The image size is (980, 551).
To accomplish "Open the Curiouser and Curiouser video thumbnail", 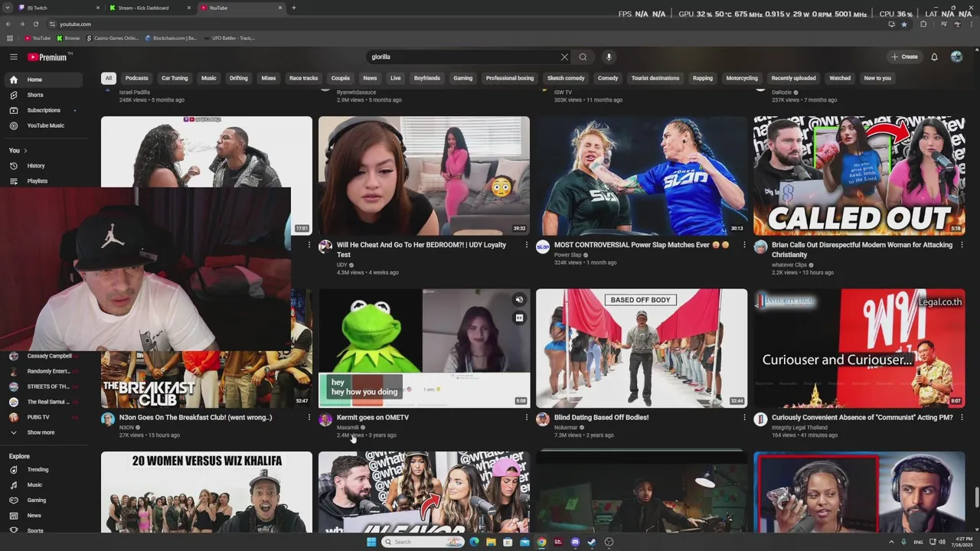I will [859, 348].
